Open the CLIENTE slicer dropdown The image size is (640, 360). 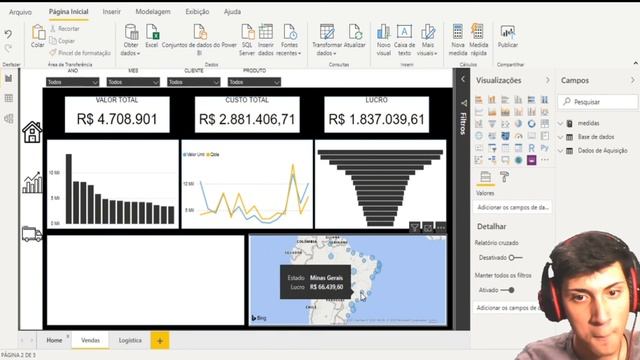[193, 82]
